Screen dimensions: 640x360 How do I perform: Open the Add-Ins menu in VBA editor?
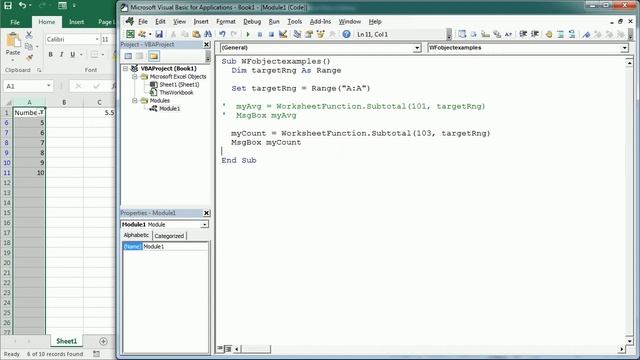pyautogui.click(x=320, y=22)
